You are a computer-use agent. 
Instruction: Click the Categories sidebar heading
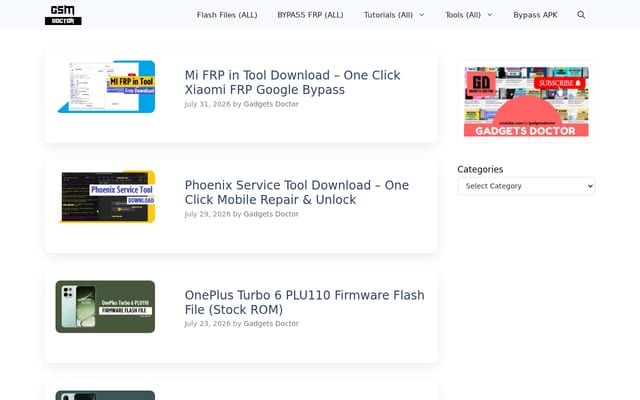(x=480, y=169)
